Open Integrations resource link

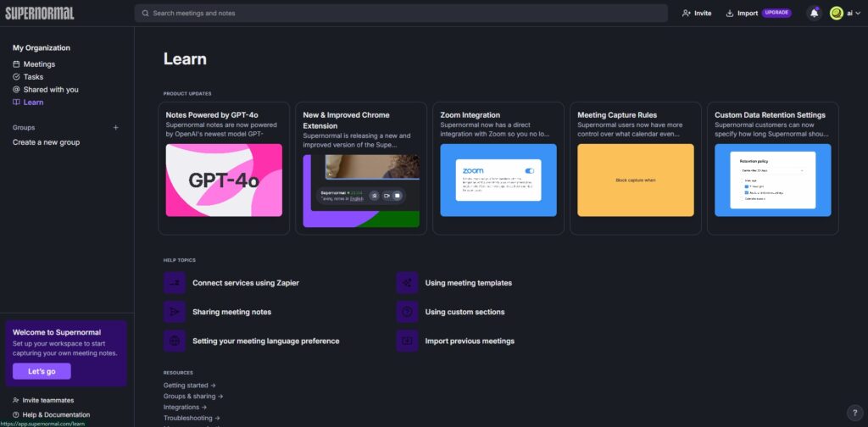[185, 407]
